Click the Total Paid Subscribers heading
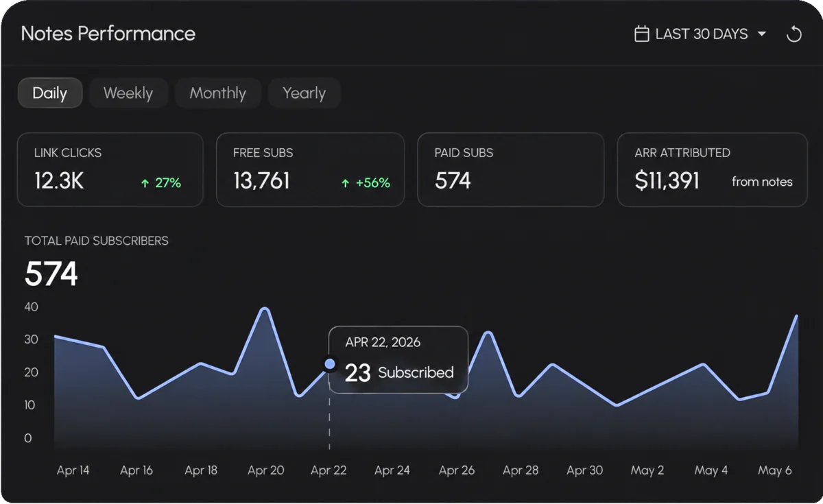This screenshot has width=823, height=504. 97,241
